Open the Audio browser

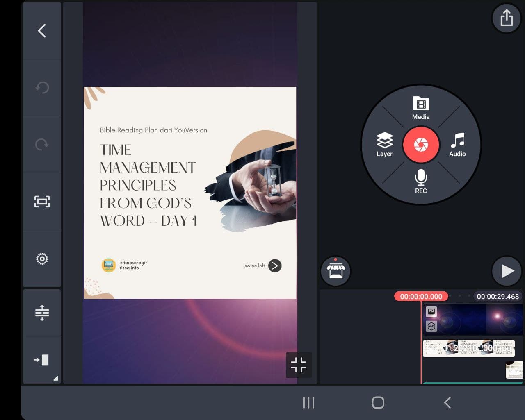tap(457, 145)
